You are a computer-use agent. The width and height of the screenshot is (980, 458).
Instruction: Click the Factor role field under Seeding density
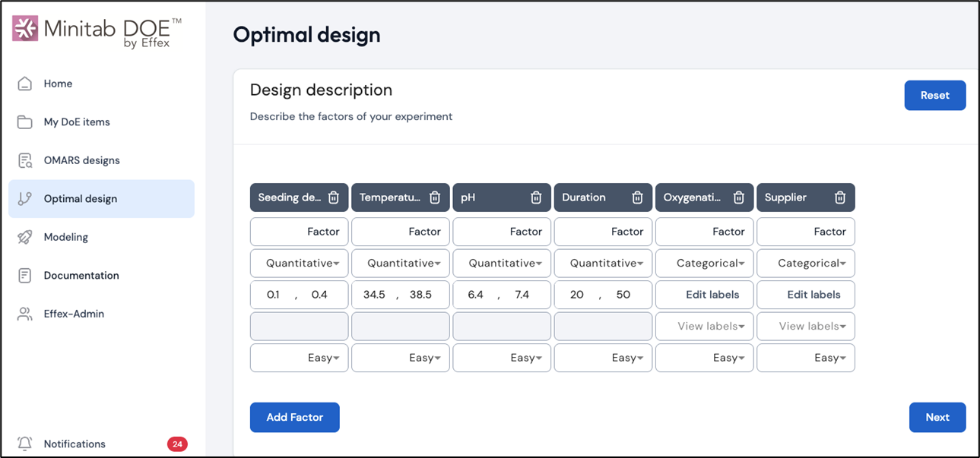(300, 232)
